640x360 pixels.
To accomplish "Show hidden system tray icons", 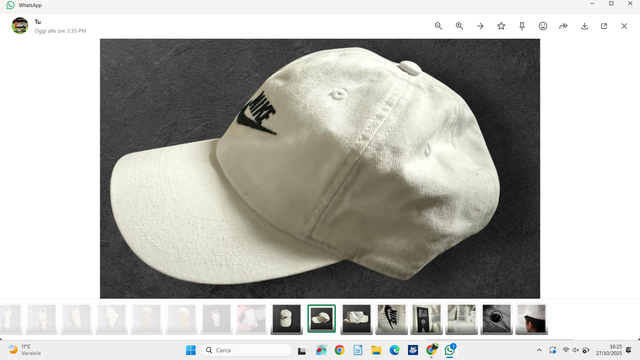I will tap(539, 350).
